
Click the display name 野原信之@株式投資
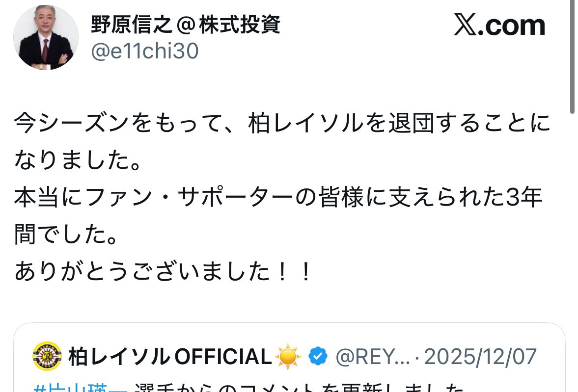tap(186, 25)
